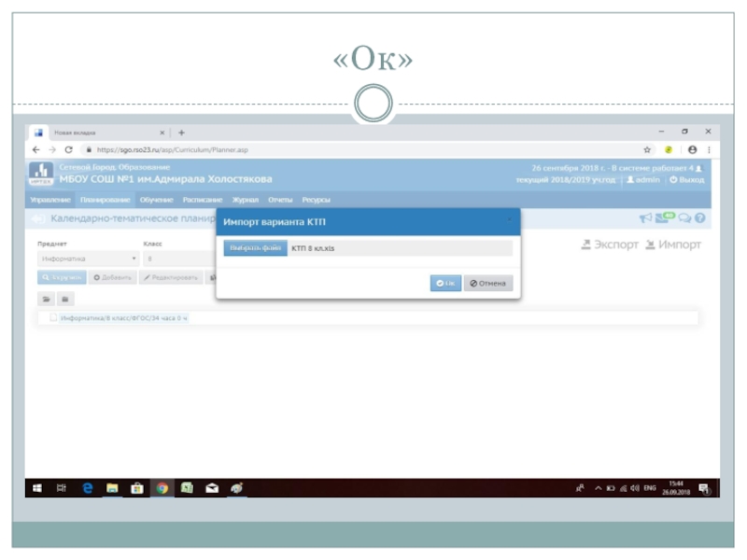Viewport: 747px width, 560px height.
Task: Click the Выбрать файл button
Action: click(x=255, y=248)
